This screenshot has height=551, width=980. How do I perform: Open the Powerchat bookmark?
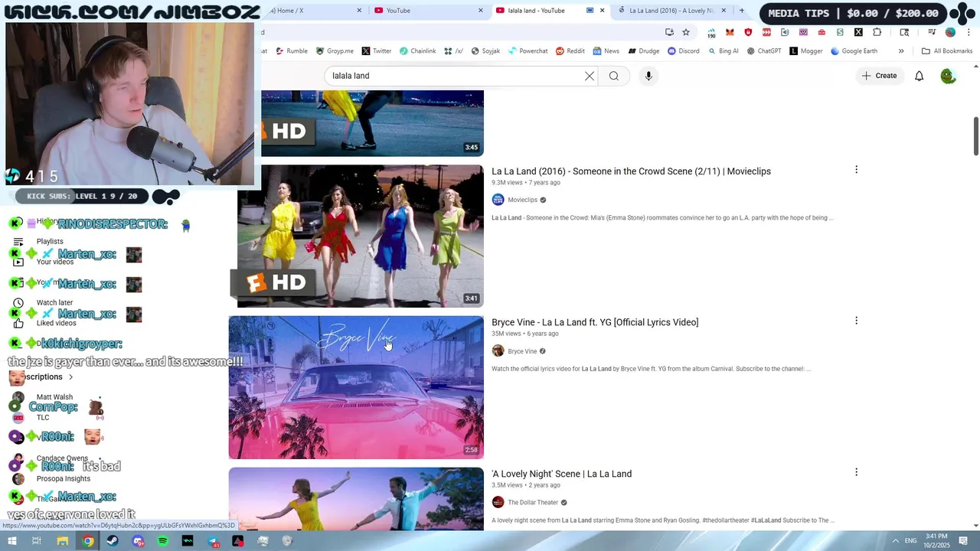coord(528,51)
